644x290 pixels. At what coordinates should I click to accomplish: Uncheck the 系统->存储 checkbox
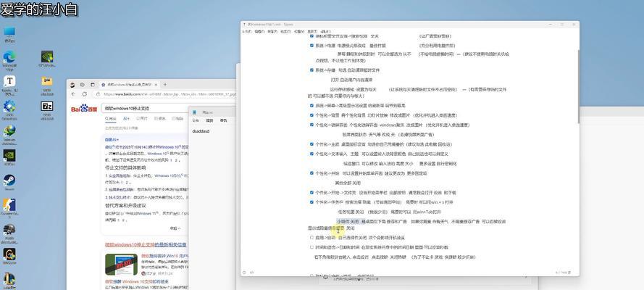point(311,70)
